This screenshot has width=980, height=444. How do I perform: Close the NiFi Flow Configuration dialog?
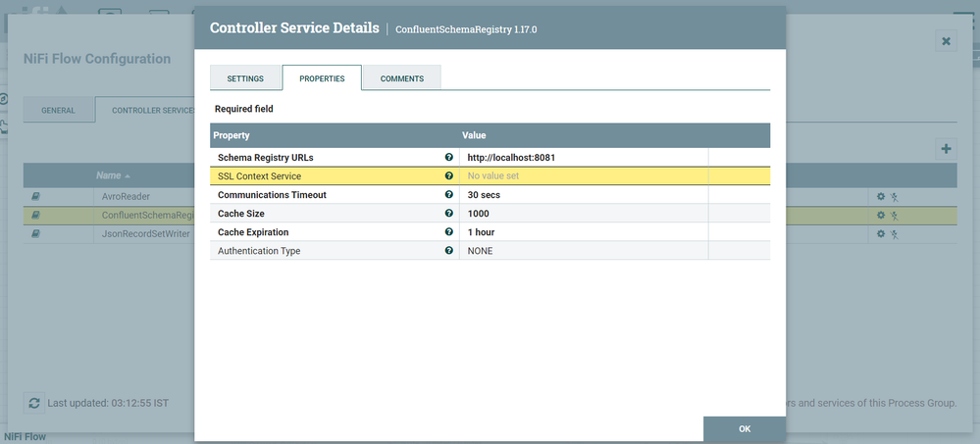click(x=947, y=41)
